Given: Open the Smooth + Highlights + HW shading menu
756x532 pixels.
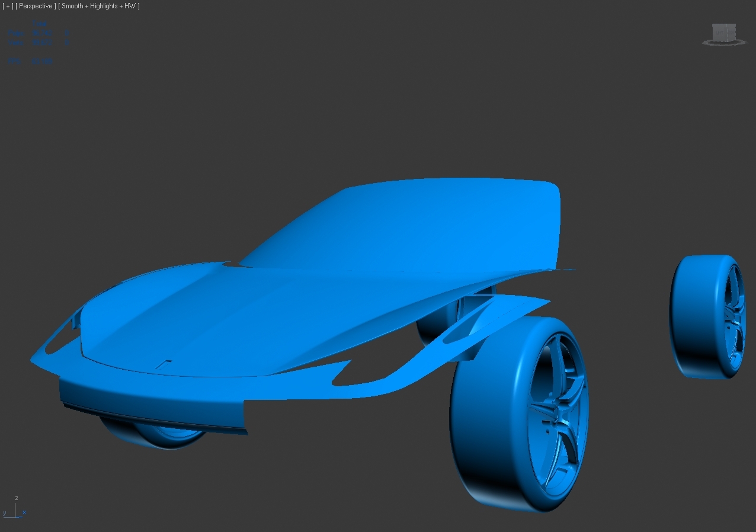Looking at the screenshot, I should (x=100, y=6).
